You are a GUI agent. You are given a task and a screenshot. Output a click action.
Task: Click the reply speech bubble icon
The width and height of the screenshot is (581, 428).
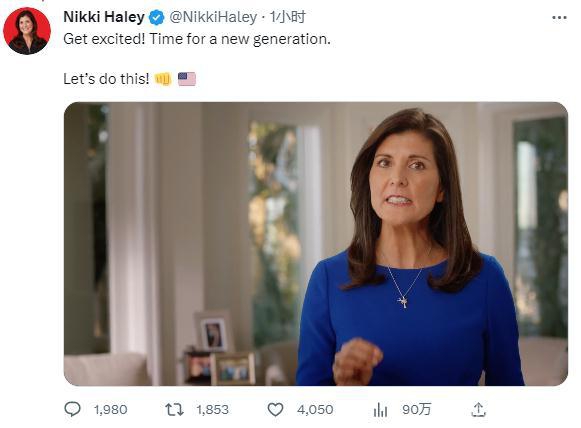[x=72, y=409]
